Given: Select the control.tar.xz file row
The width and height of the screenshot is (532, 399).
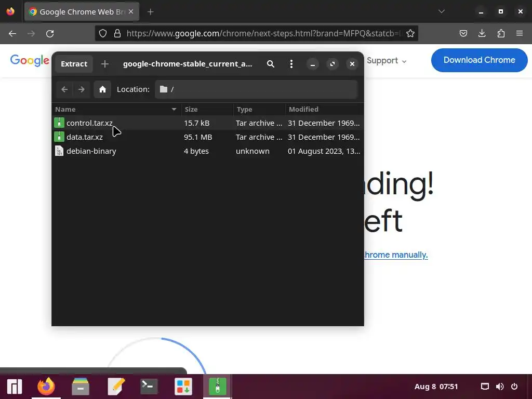Looking at the screenshot, I should [x=208, y=123].
